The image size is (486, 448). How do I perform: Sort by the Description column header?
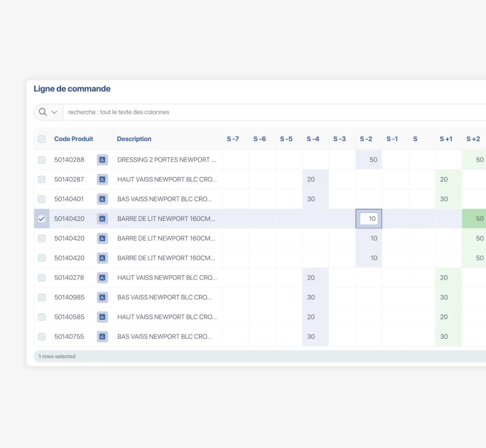tap(134, 139)
